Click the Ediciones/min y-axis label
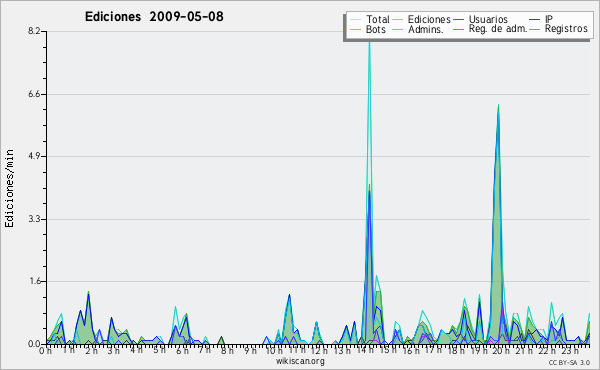The height and width of the screenshot is (370, 600). [9, 188]
